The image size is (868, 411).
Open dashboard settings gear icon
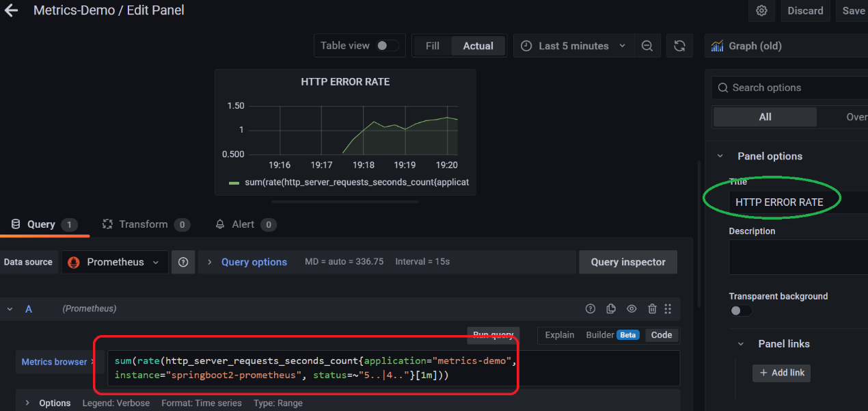click(761, 11)
